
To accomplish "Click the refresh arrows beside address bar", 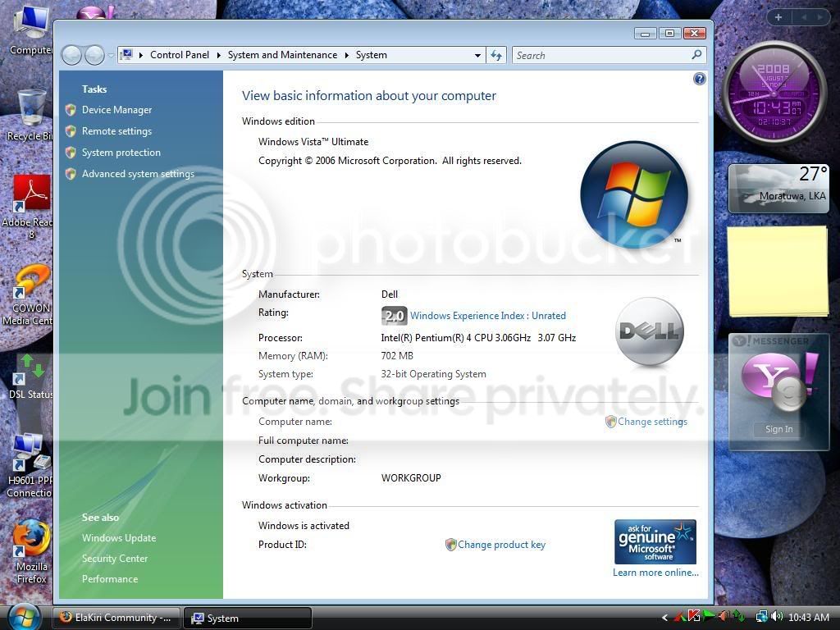I will (496, 55).
